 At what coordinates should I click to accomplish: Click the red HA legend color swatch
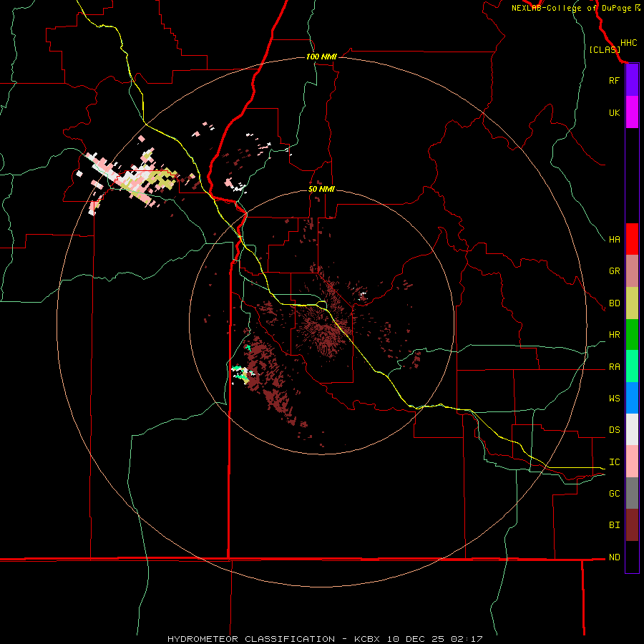(x=632, y=239)
